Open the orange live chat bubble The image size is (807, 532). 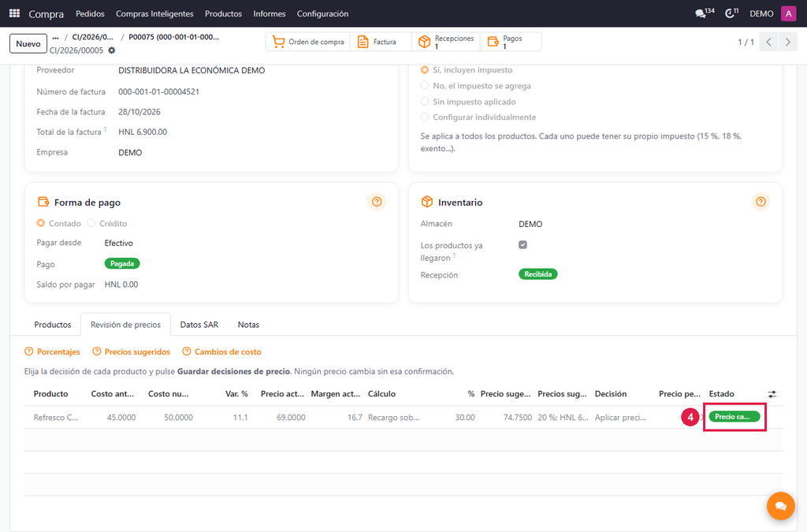pos(781,506)
